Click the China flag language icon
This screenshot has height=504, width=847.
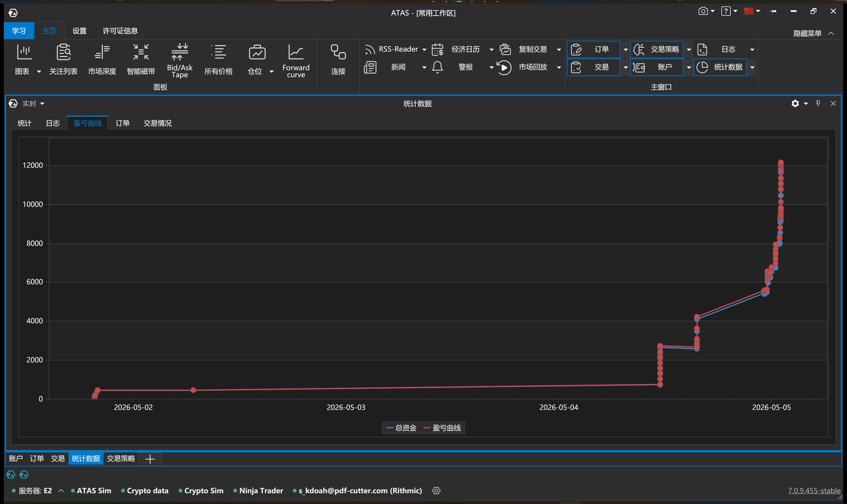pyautogui.click(x=748, y=11)
